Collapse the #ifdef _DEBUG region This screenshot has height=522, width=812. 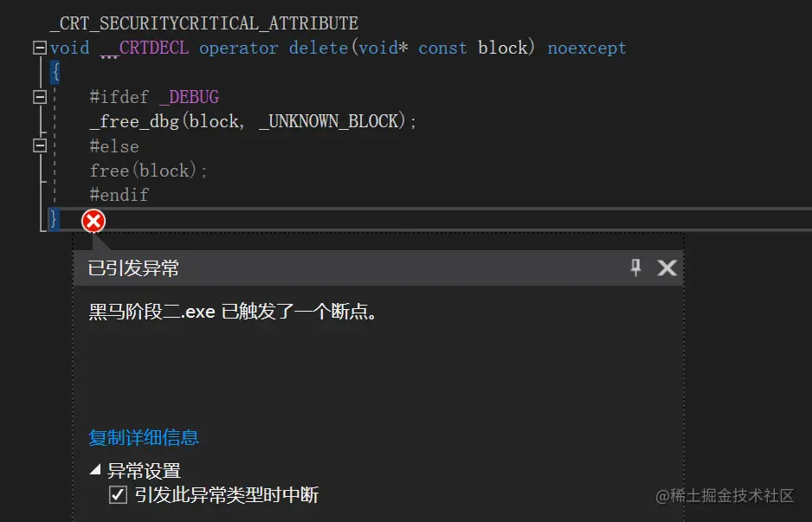pyautogui.click(x=39, y=97)
